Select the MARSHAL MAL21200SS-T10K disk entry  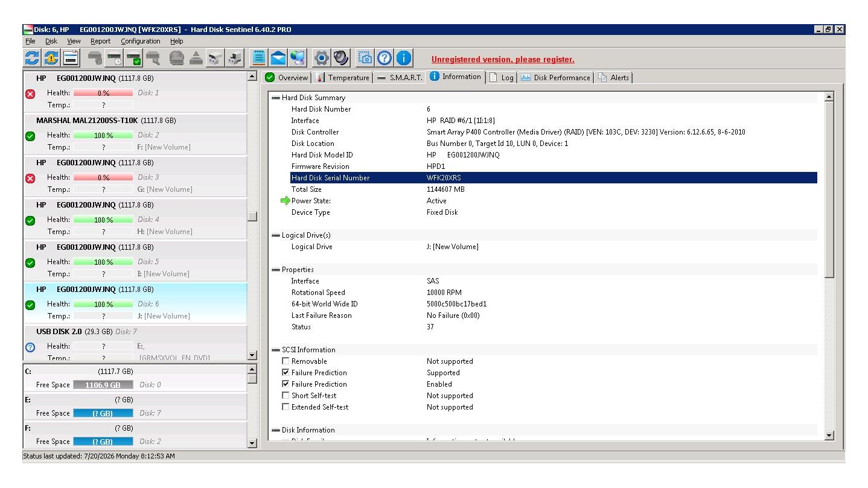pyautogui.click(x=135, y=134)
